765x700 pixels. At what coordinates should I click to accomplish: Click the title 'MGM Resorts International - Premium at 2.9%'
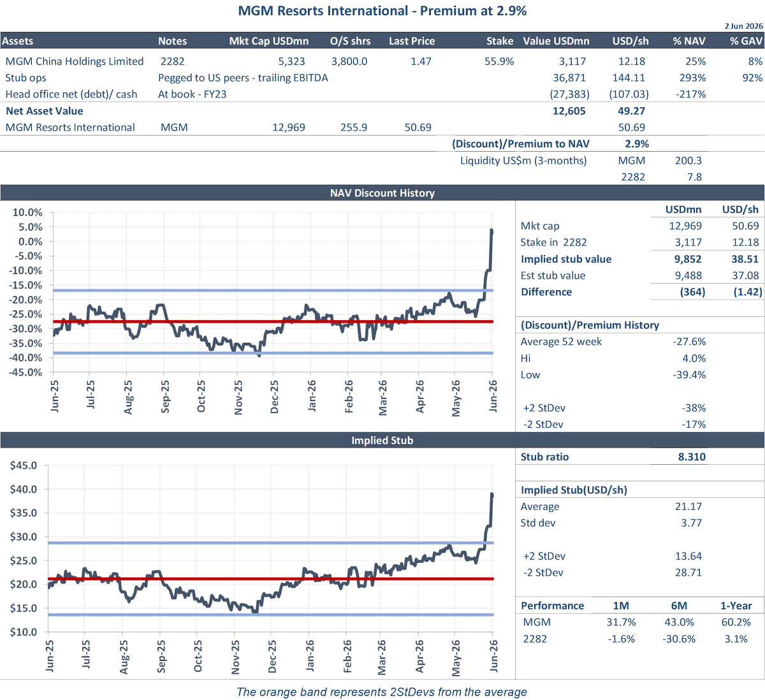382,11
